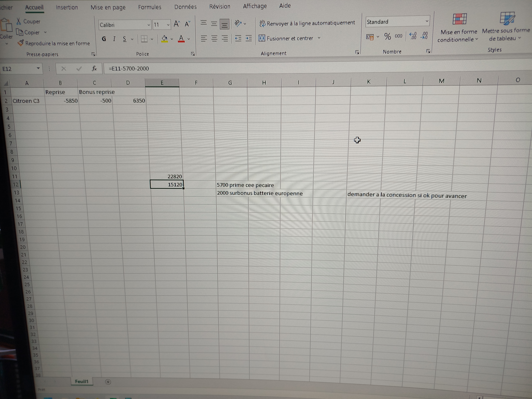Screen dimensions: 532x399
Task: Toggle Renvoyer à la ligne automatiquement
Action: (x=307, y=23)
